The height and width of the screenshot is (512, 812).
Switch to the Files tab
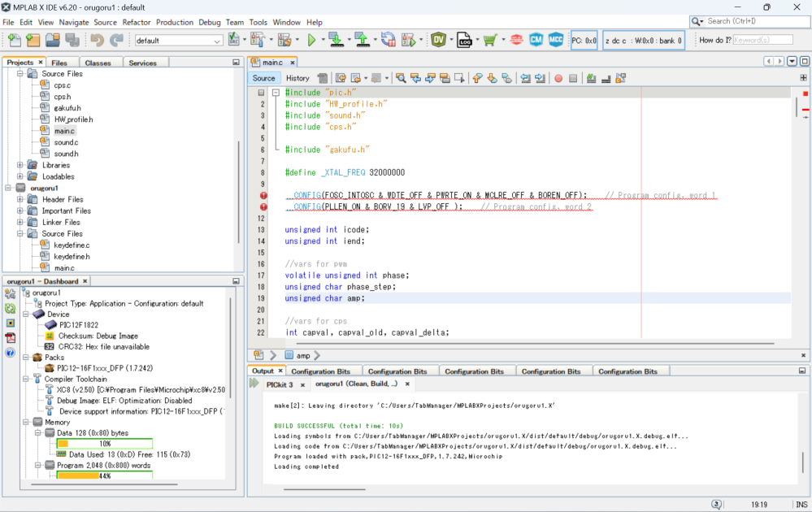click(x=59, y=63)
